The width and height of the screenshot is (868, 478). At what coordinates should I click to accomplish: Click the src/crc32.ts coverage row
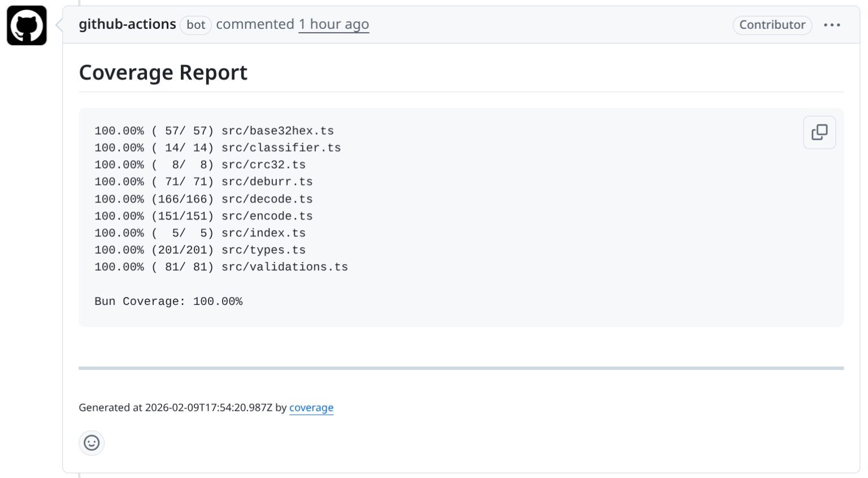point(200,165)
